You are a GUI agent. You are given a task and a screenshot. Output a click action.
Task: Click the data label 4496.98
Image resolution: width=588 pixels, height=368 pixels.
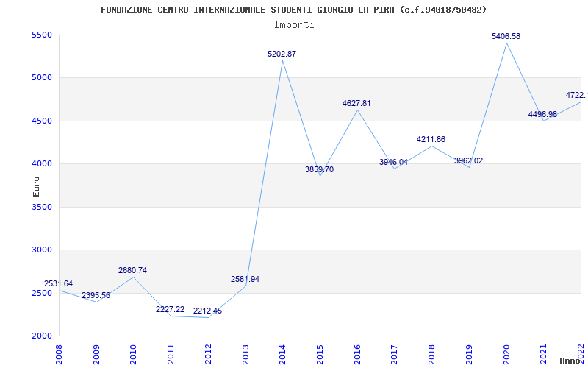tap(542, 115)
